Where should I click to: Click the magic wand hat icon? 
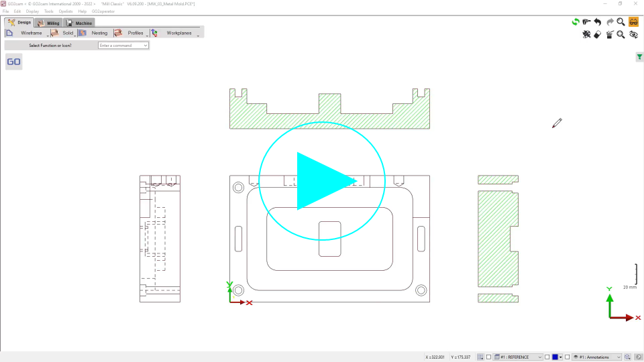coord(609,35)
